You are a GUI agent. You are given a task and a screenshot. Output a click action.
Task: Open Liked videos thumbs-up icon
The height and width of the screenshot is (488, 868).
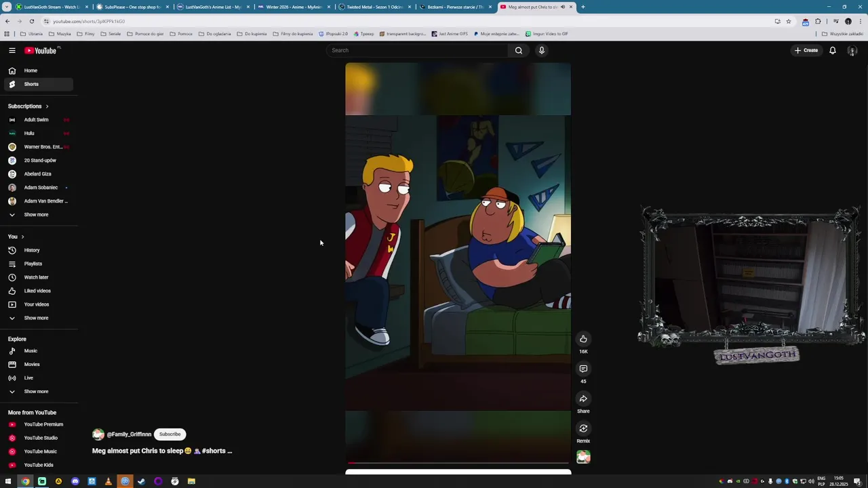coord(12,291)
